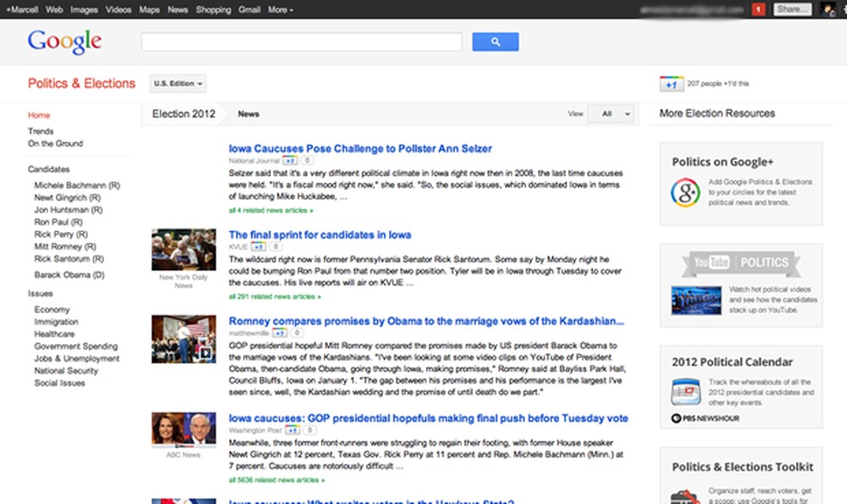The height and width of the screenshot is (504, 847).
Task: Click the Google logo
Action: (x=65, y=41)
